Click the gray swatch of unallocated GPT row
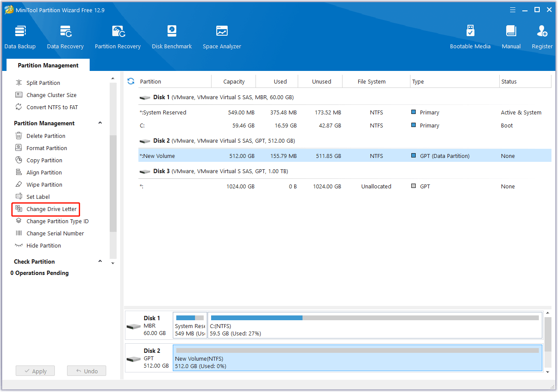The width and height of the screenshot is (558, 392). pos(413,186)
